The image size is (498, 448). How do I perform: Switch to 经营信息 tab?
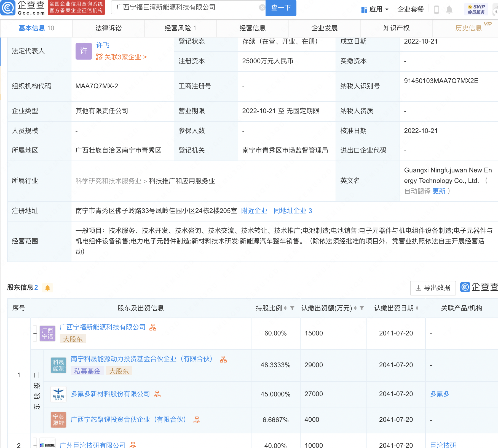point(252,28)
